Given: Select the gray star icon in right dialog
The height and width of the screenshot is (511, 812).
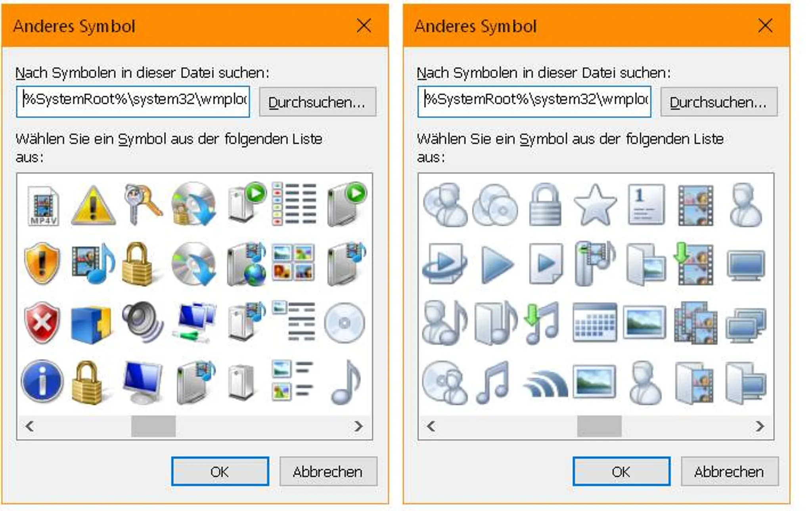Looking at the screenshot, I should [595, 205].
